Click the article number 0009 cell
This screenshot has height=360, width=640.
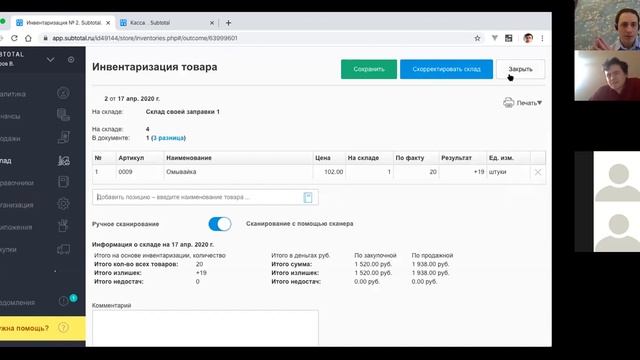tap(140, 172)
